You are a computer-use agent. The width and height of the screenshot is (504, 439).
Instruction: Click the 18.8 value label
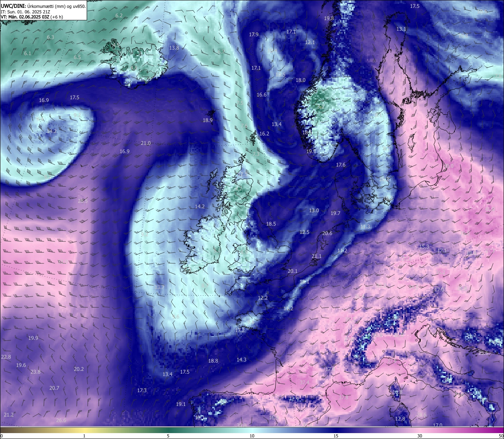tap(213, 361)
